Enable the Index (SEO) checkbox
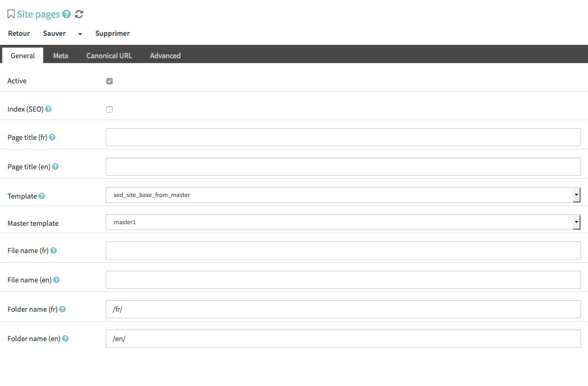 coord(109,109)
